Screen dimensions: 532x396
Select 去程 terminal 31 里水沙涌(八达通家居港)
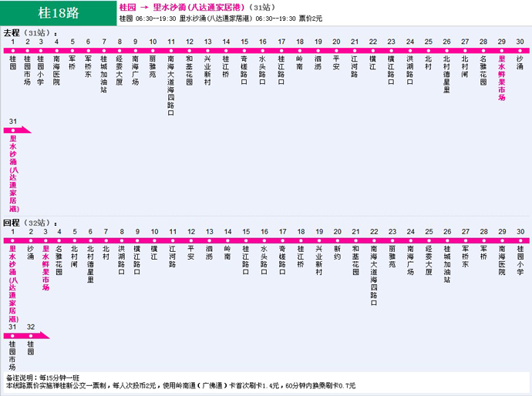(14, 173)
